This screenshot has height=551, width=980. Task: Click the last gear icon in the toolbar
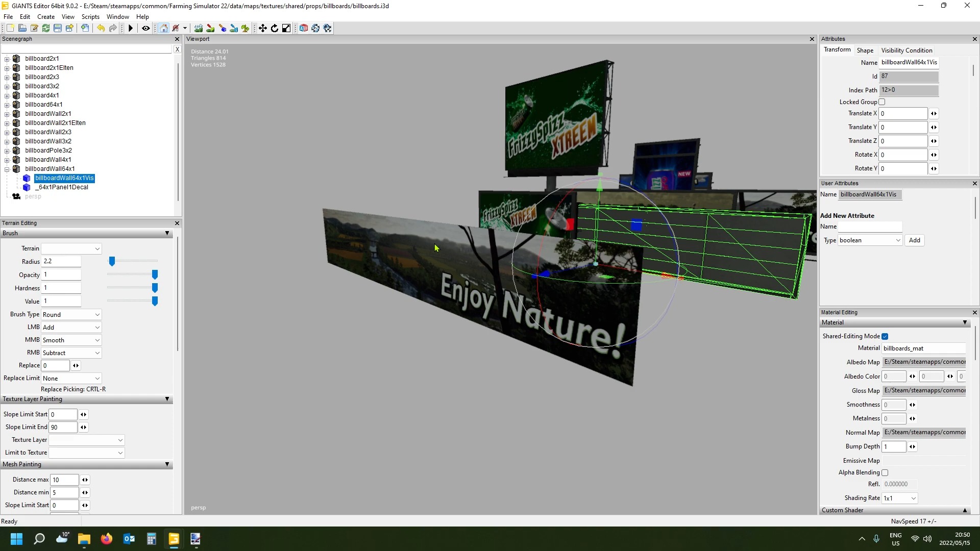tap(328, 28)
